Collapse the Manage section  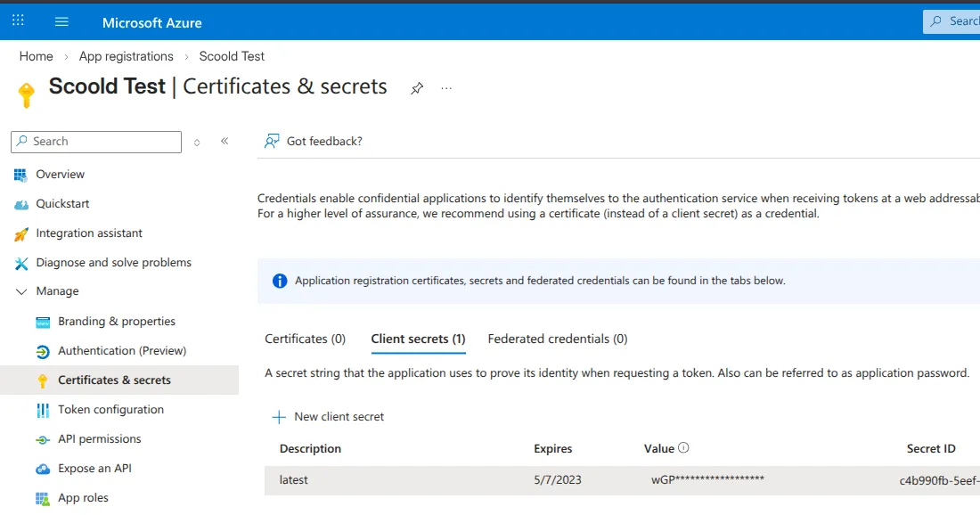(x=21, y=291)
